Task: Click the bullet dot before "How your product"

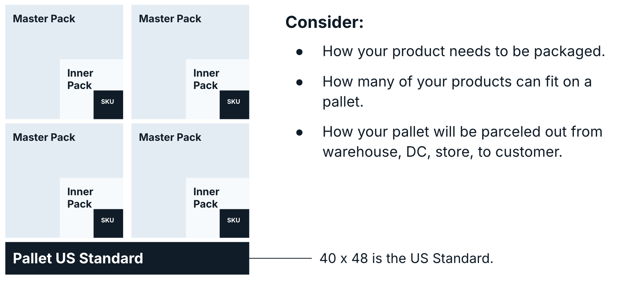Action: [x=299, y=52]
